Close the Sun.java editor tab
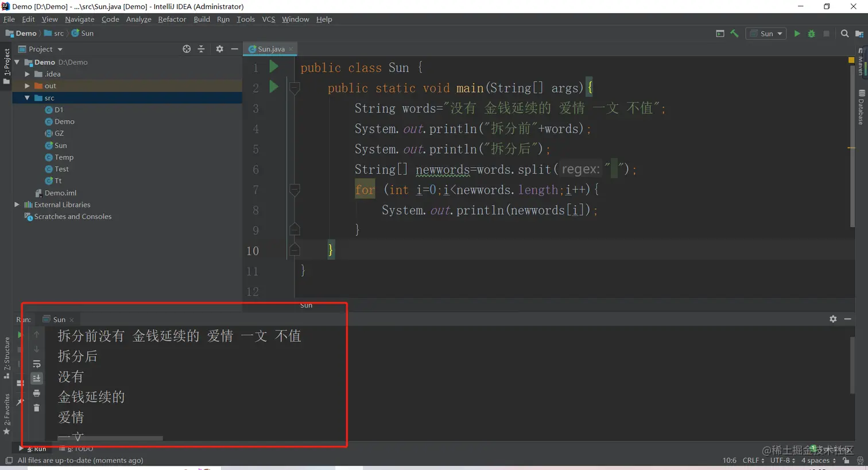868x470 pixels. pyautogui.click(x=291, y=49)
